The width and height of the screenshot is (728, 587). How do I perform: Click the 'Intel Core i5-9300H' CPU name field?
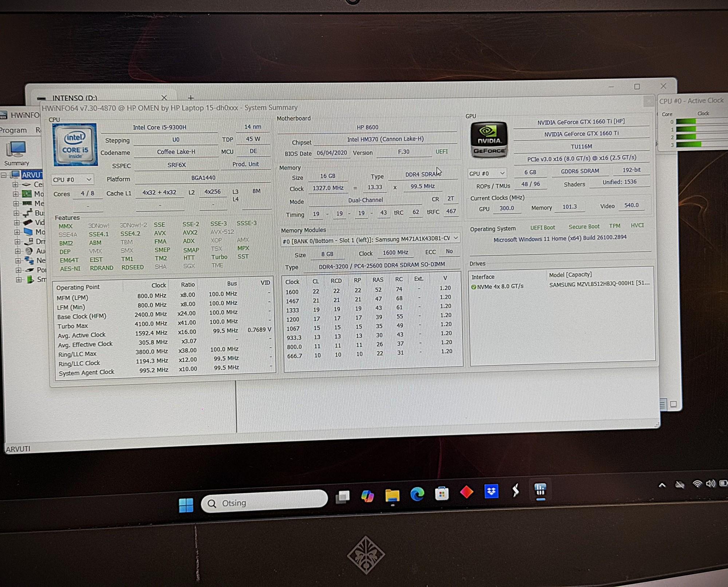[160, 128]
